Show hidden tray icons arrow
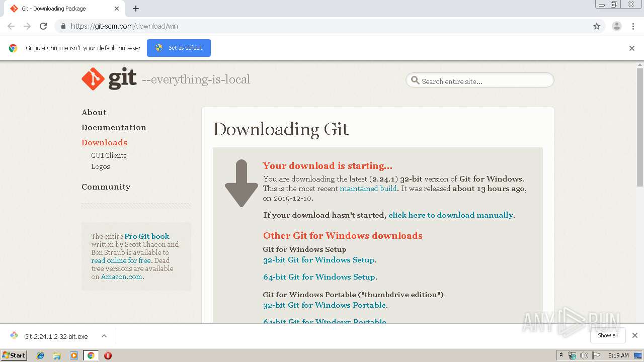Viewport: 644px width, 362px height. point(560,355)
